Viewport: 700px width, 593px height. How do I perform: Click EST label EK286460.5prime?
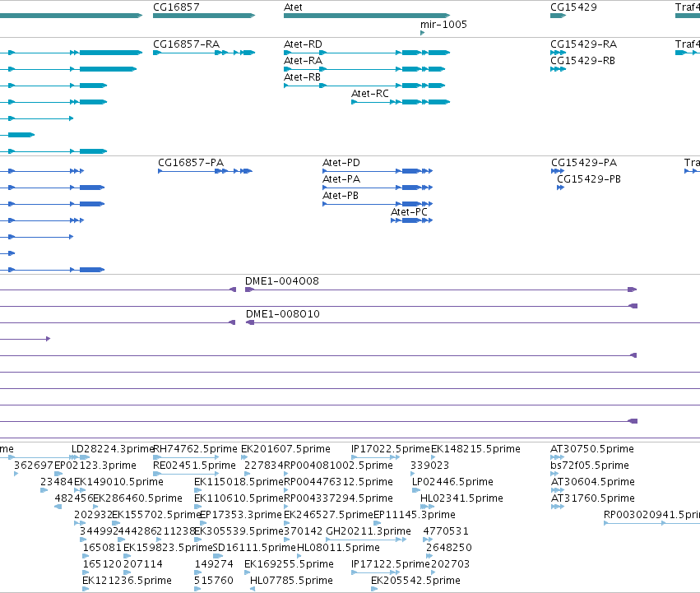[x=137, y=498]
